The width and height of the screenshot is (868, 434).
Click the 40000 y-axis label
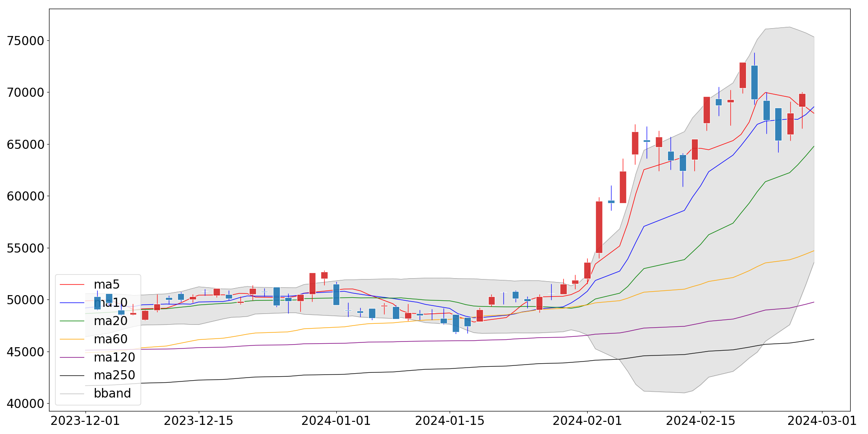click(26, 404)
